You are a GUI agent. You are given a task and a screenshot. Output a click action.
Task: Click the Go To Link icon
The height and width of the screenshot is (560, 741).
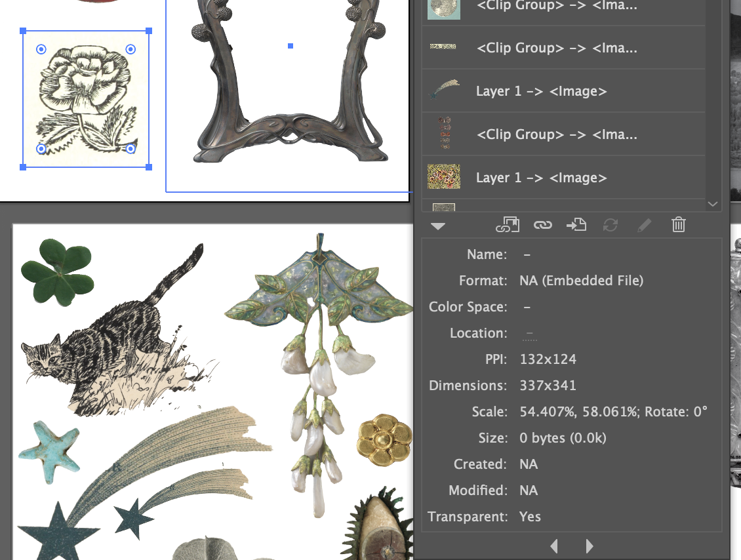pos(576,225)
